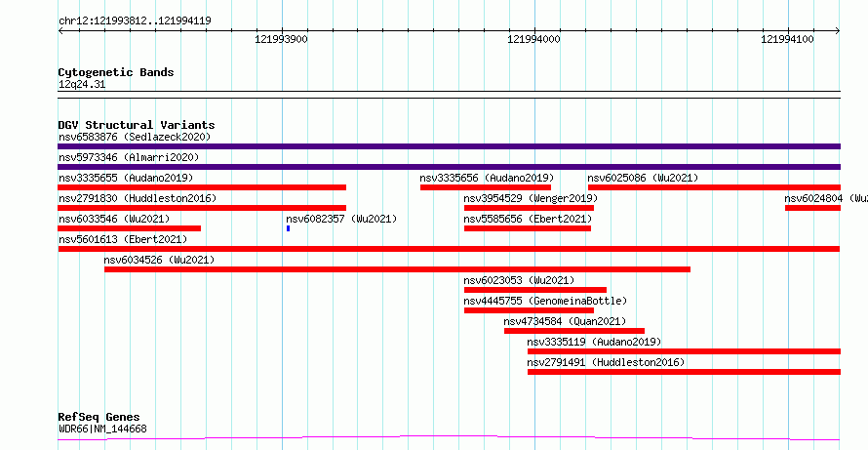Image resolution: width=868 pixels, height=450 pixels.
Task: Click the small blue nsv6082357 marker
Action: (x=289, y=228)
